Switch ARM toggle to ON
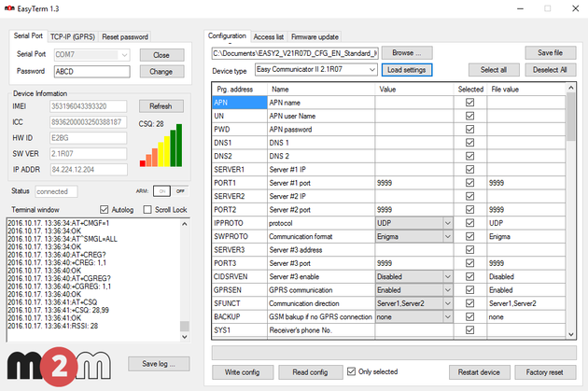The image size is (588, 391). 162,191
